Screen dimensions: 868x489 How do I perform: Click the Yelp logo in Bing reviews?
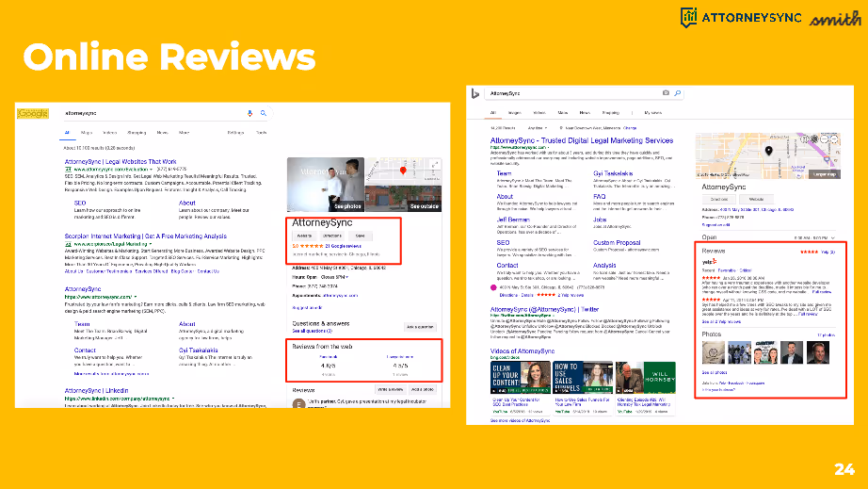click(x=709, y=261)
